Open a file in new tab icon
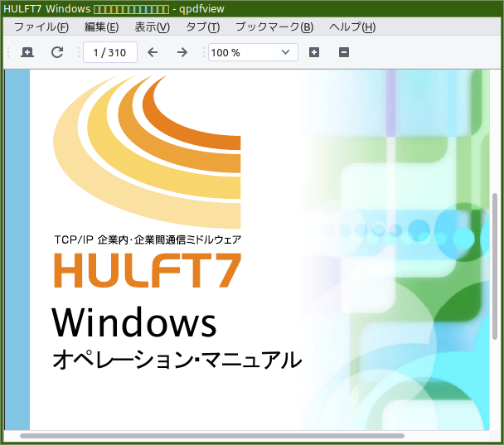Screen dimensions: 504x445 point(27,52)
